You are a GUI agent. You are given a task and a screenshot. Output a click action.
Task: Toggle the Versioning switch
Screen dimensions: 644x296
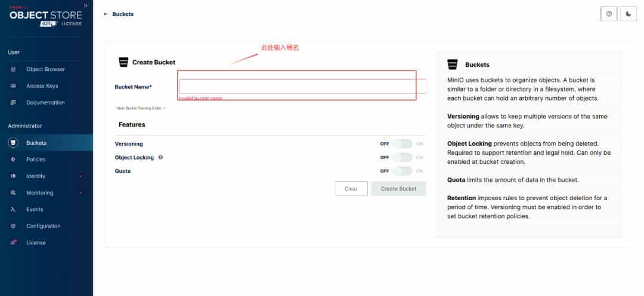[402, 144]
